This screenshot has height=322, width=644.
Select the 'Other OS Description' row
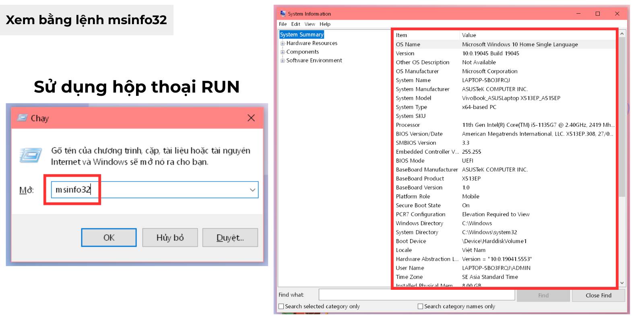point(504,62)
